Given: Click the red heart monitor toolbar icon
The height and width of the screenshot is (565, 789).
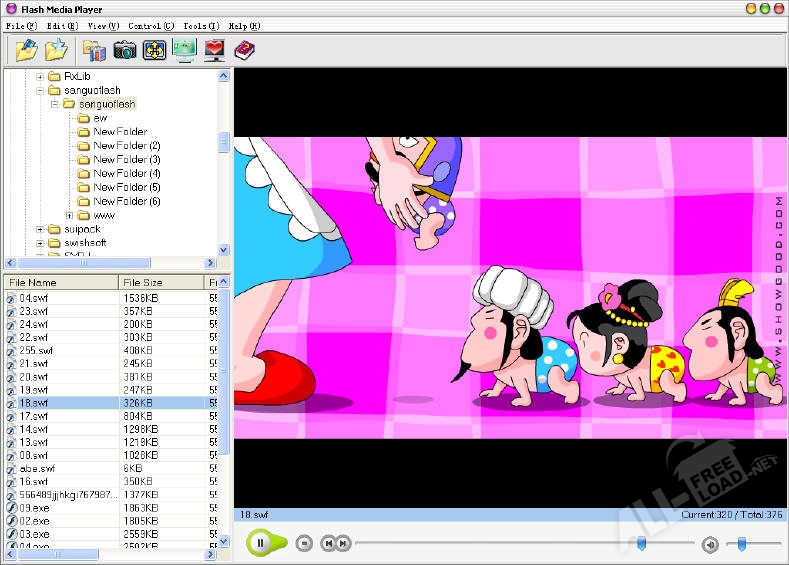Looking at the screenshot, I should coord(214,49).
